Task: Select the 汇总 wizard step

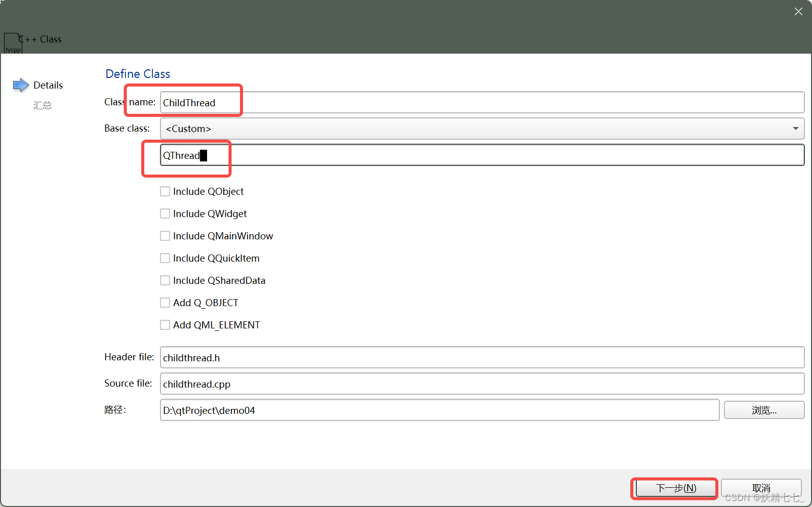Action: (43, 105)
